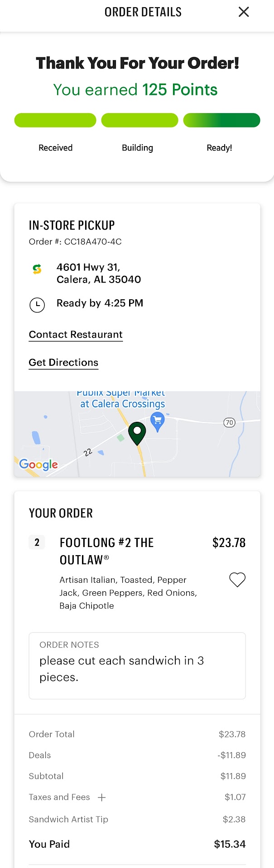Open Get Directions link

(x=63, y=363)
